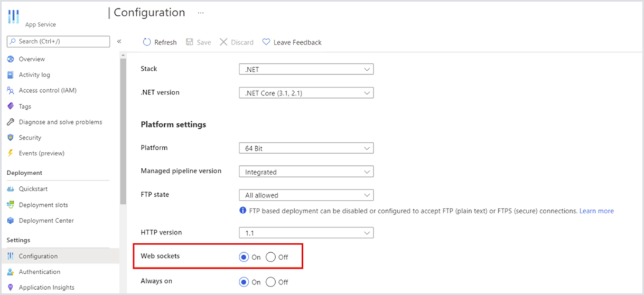
Task: Click the Save disk icon
Action: (190, 42)
